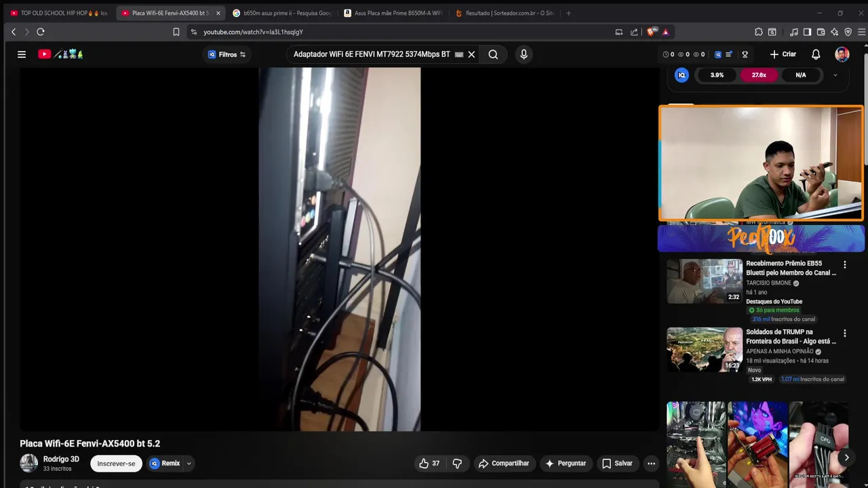Select the 3.9% vidIQ score pill
Image resolution: width=868 pixels, height=488 pixels.
click(717, 75)
